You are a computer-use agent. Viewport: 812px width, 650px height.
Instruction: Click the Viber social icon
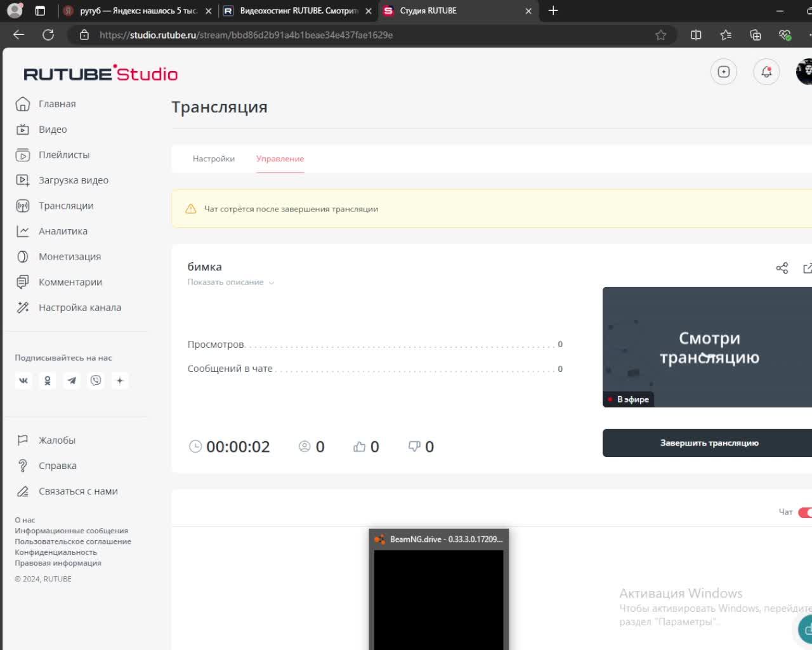tap(96, 380)
